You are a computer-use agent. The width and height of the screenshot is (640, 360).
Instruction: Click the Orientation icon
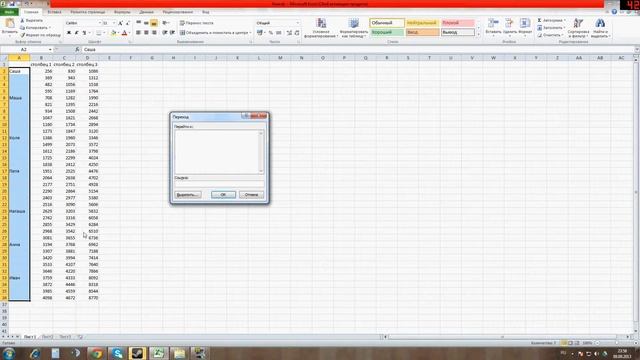[165, 23]
